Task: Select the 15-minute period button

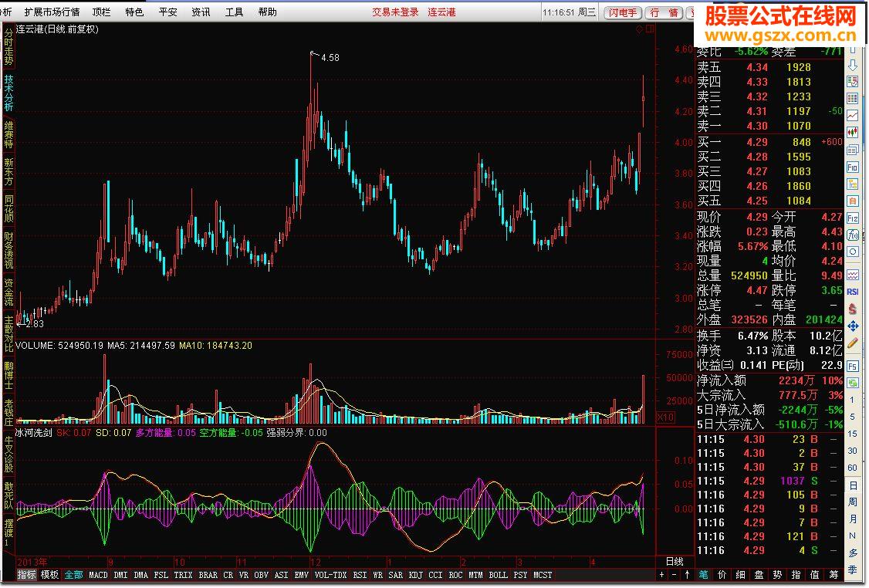Action: (852, 434)
